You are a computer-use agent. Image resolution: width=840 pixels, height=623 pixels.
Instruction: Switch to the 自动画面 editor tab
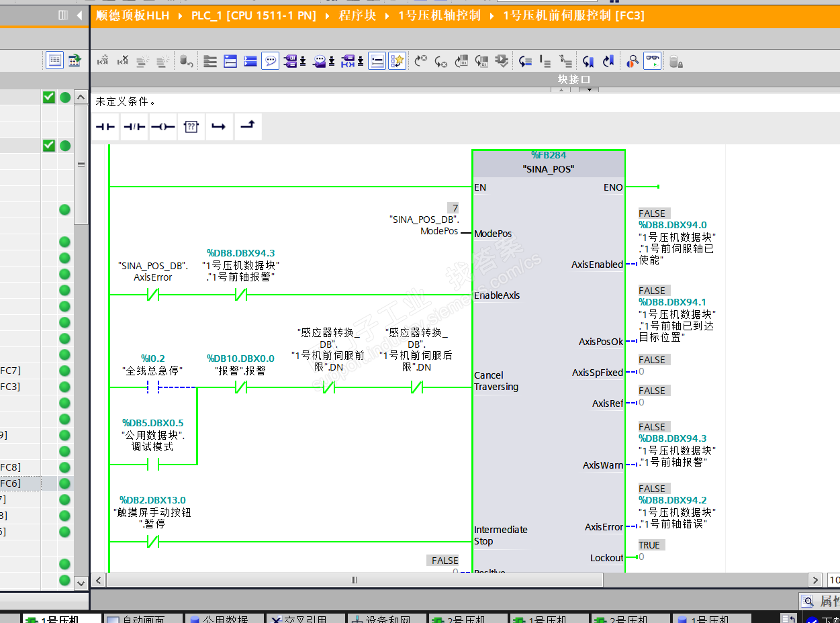coord(137,618)
